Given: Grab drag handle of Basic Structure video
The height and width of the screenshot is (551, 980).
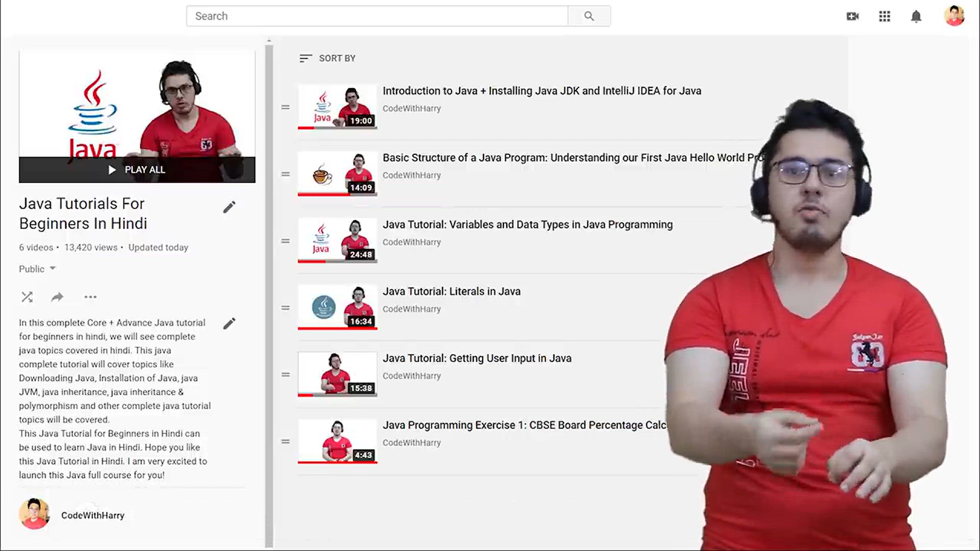Looking at the screenshot, I should 285,174.
